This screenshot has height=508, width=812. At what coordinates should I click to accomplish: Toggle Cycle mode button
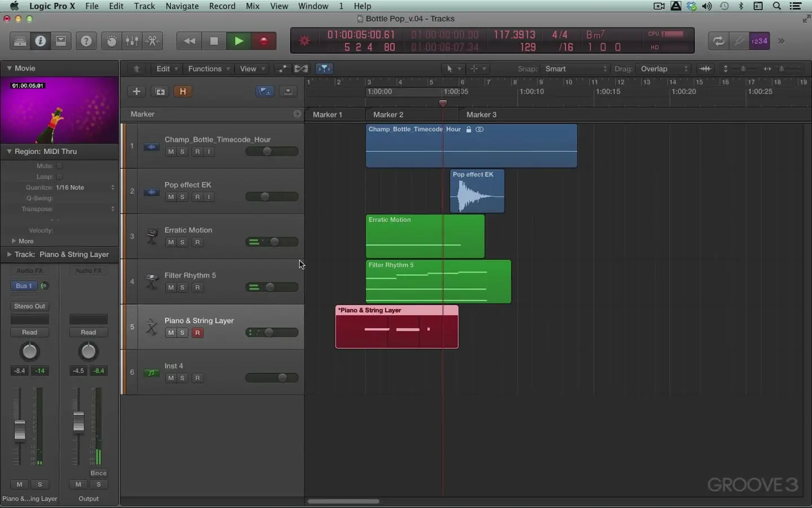click(x=718, y=41)
